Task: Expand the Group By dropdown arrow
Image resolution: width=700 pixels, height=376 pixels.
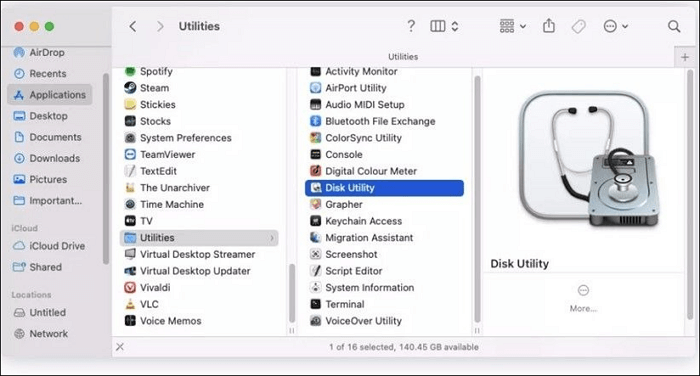Action: coord(523,26)
